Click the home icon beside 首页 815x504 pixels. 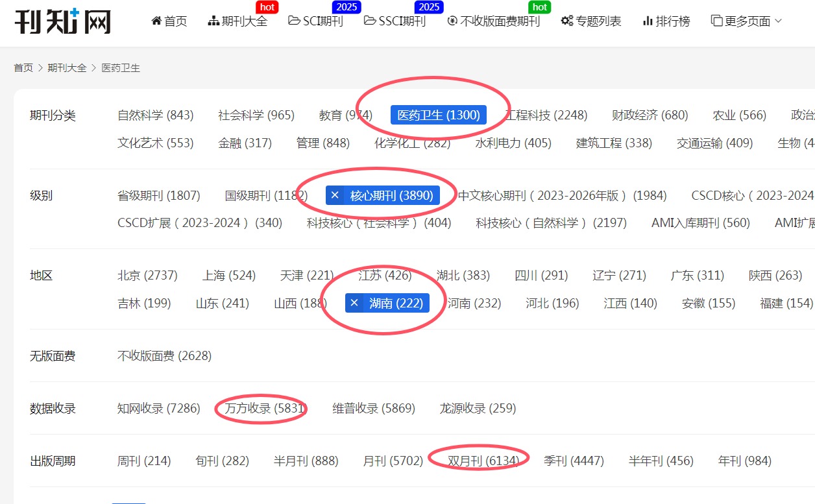[156, 21]
